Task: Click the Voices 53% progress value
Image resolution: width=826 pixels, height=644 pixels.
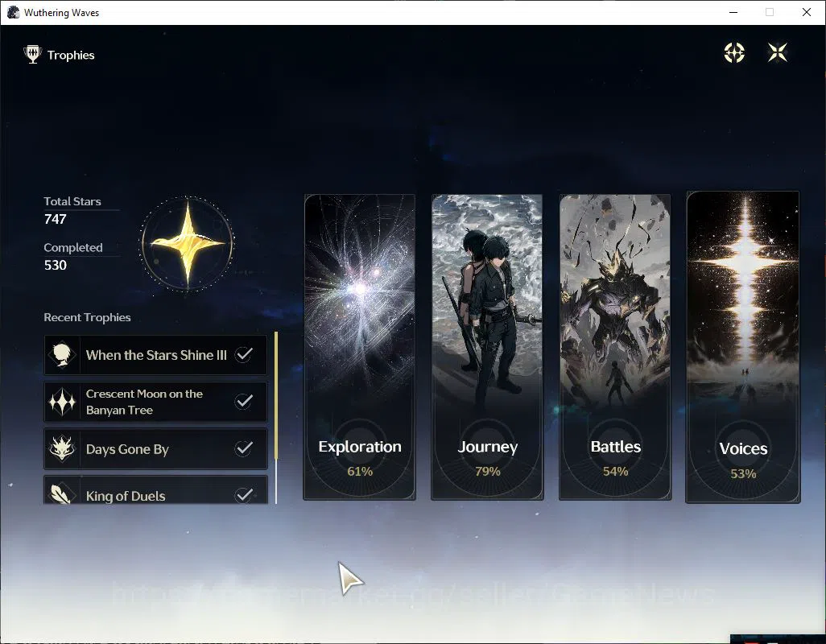Action: pos(743,474)
